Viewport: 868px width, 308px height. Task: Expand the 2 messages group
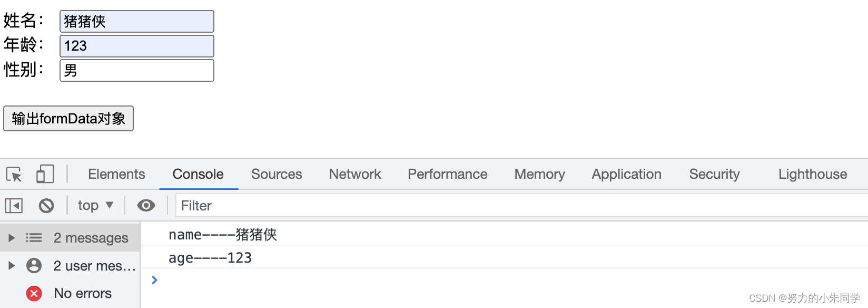point(11,238)
